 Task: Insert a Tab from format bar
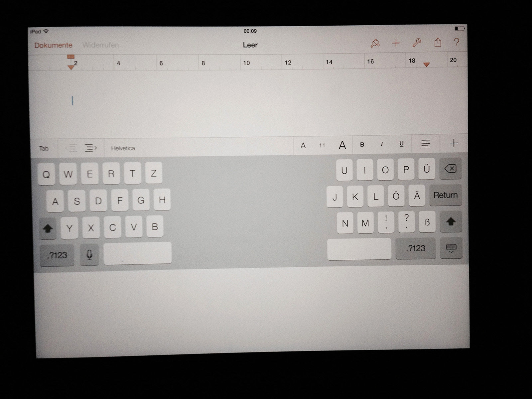(x=44, y=148)
